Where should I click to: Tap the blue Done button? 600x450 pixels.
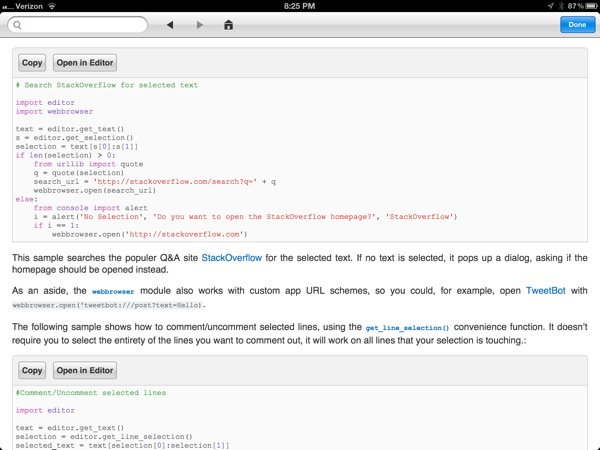coord(577,24)
